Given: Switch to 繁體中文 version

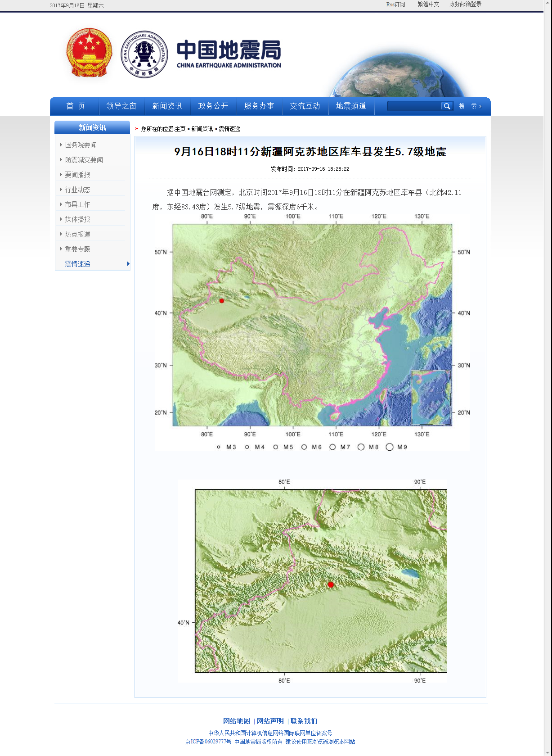Looking at the screenshot, I should pos(428,5).
